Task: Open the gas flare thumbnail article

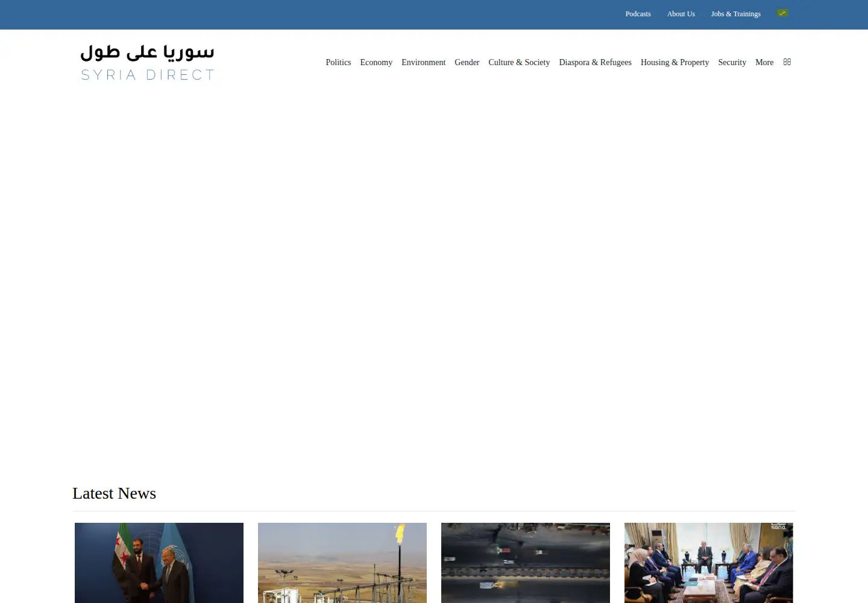Action: pos(342,563)
